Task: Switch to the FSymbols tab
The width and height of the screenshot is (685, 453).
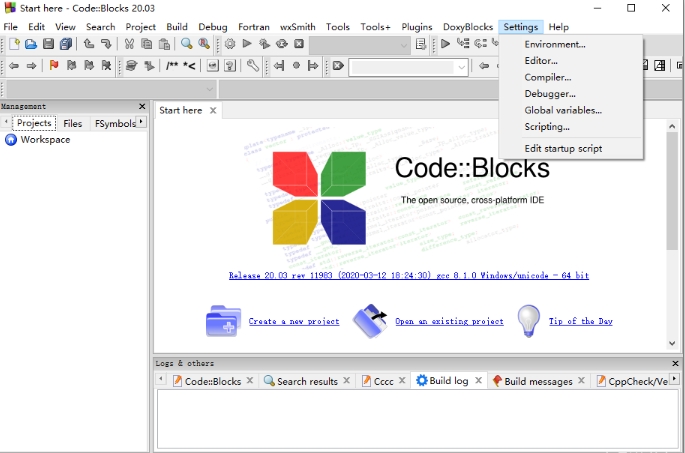Action: point(115,124)
